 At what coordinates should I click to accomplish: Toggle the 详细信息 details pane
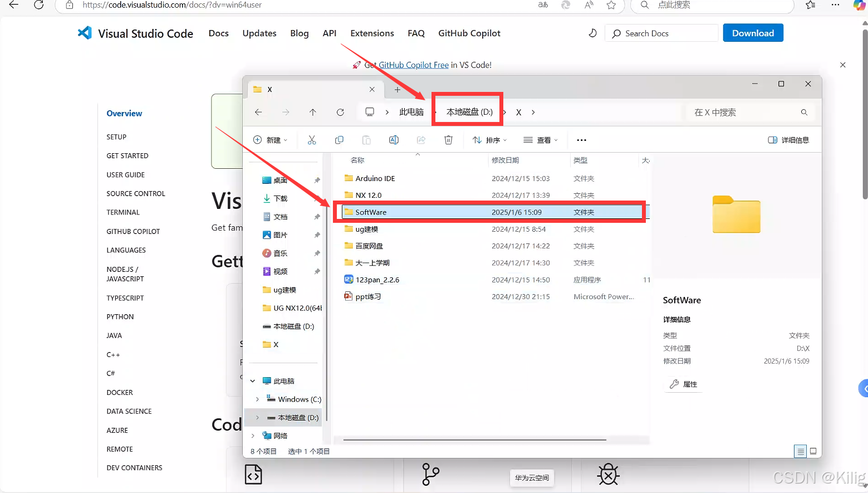788,140
